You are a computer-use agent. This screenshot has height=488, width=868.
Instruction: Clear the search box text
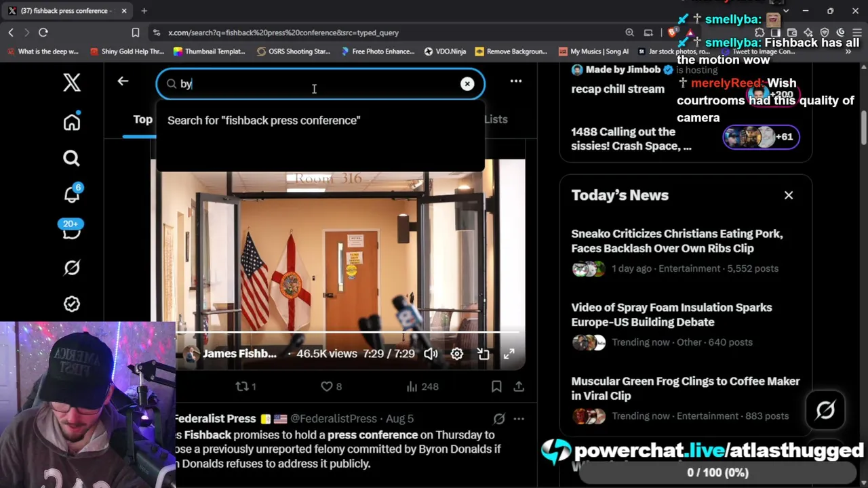[467, 84]
